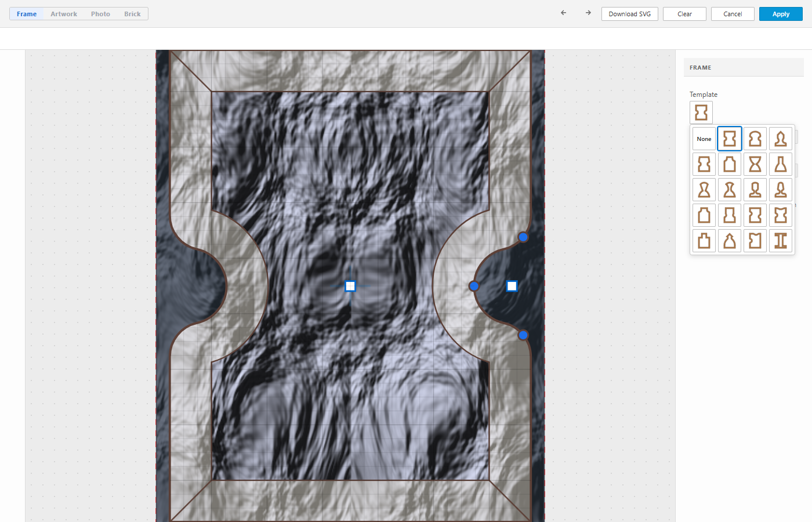
Task: Select third template in the fourth row
Action: coord(755,215)
